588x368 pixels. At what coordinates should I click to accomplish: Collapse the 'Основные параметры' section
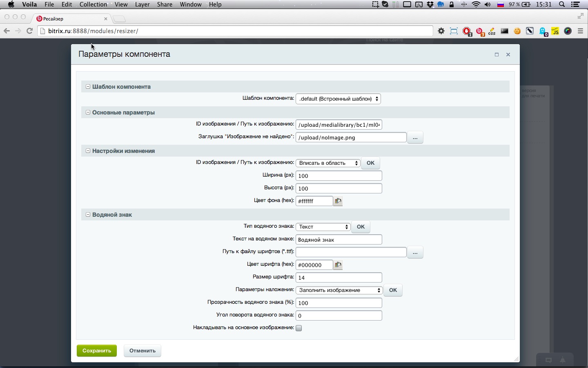(x=88, y=112)
